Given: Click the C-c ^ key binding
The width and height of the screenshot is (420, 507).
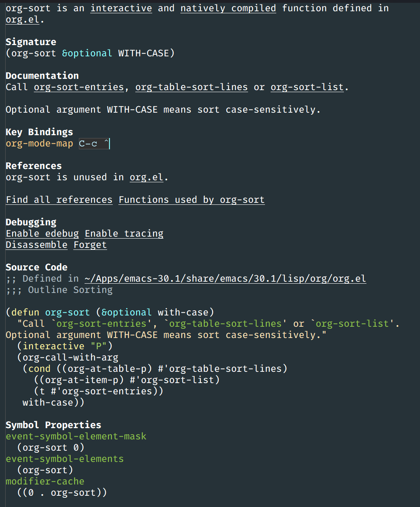Looking at the screenshot, I should [x=94, y=144].
